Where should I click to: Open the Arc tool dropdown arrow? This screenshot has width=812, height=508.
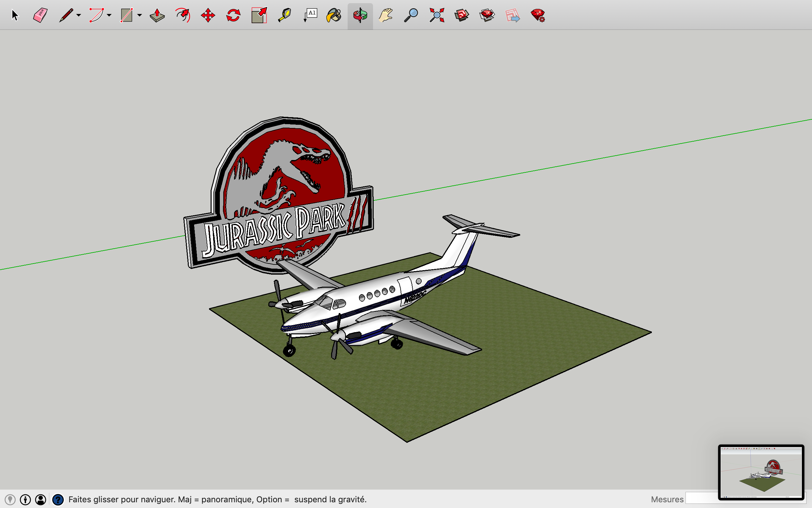[109, 16]
